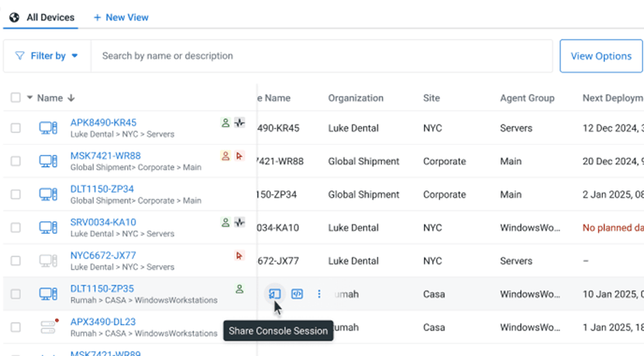Click the orange user icon on MSK7421-WR88
The height and width of the screenshot is (356, 644).
[226, 156]
